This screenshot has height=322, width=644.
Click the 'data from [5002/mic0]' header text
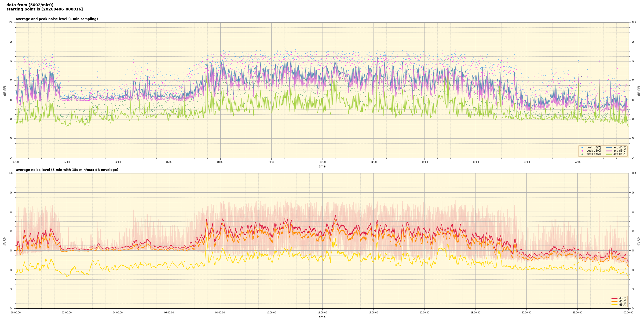click(30, 5)
